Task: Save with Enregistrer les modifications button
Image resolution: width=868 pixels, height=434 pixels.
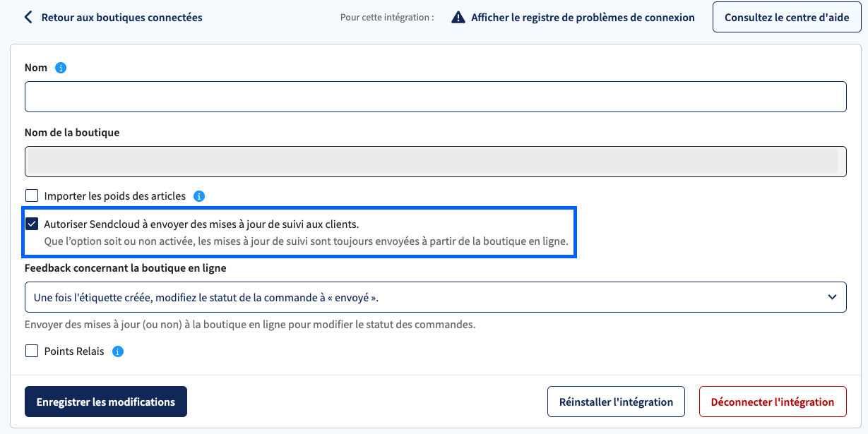Action: [x=106, y=402]
